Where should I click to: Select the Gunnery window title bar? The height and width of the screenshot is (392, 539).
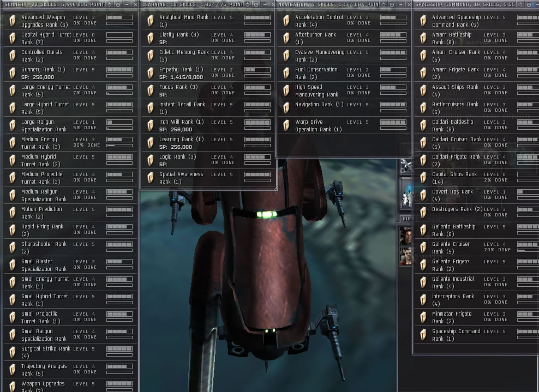(x=70, y=4)
